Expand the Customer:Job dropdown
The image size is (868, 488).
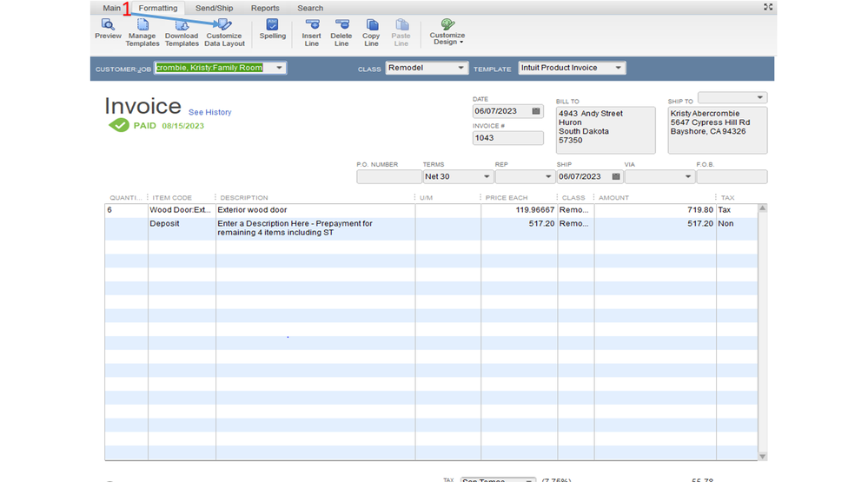point(279,68)
